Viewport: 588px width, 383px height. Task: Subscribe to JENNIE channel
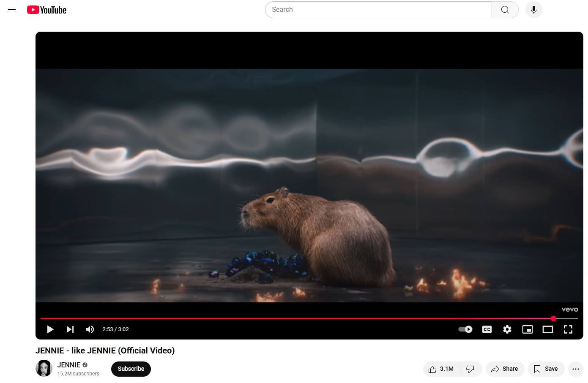(131, 369)
